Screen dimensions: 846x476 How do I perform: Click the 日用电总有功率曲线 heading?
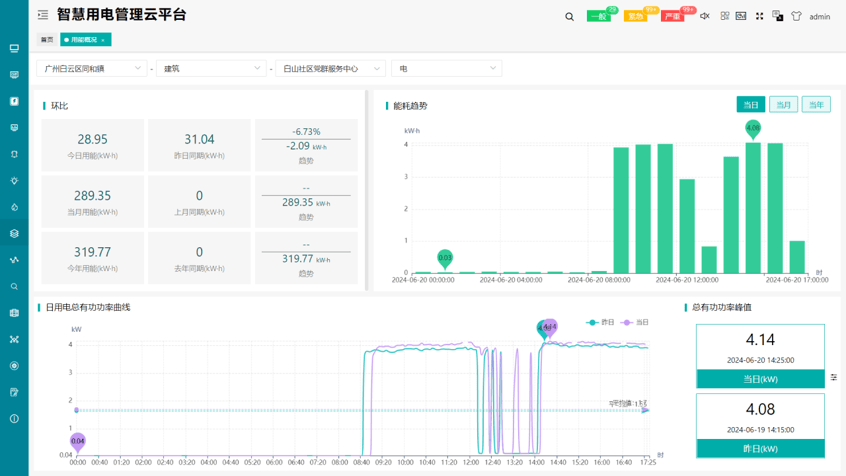click(88, 307)
